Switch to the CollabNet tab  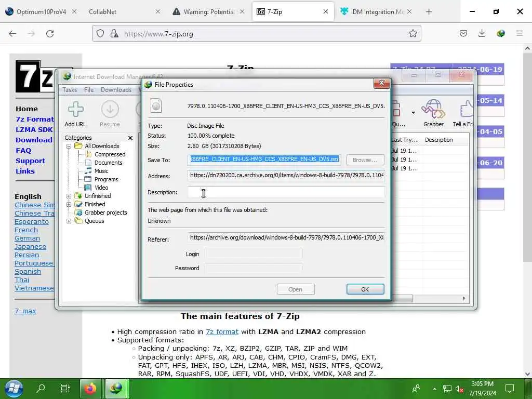pos(102,12)
